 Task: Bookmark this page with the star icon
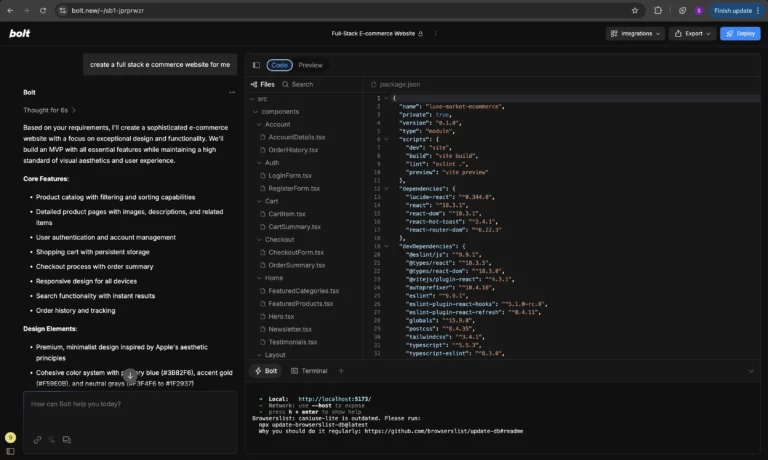635,10
